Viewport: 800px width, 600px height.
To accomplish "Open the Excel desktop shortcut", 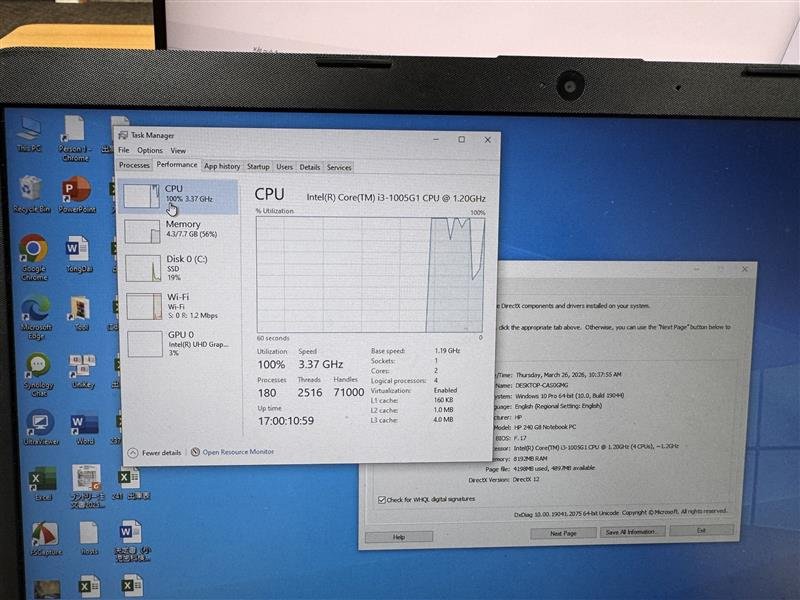I will pyautogui.click(x=43, y=483).
